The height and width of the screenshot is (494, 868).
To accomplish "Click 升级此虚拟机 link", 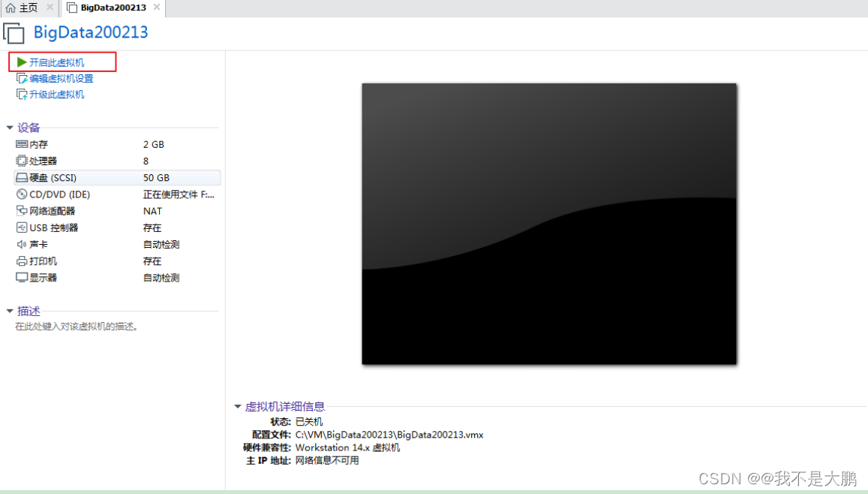I will tap(56, 95).
